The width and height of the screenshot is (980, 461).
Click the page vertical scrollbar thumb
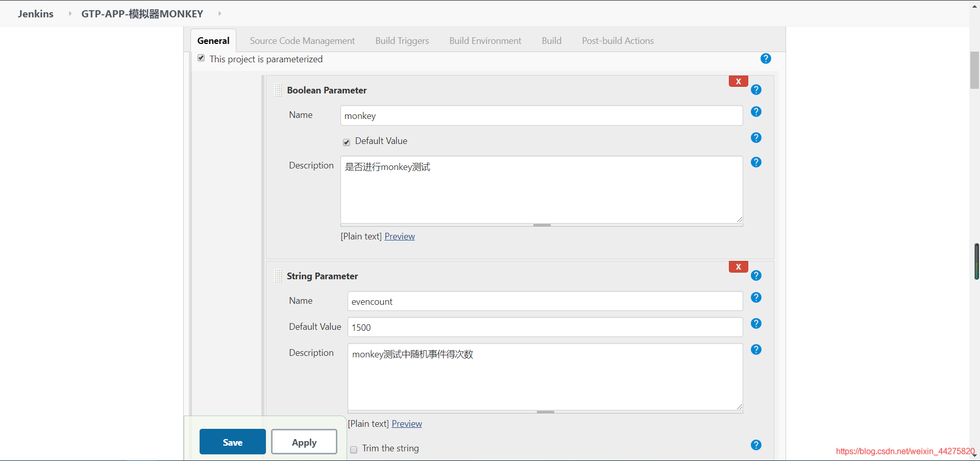[x=974, y=70]
